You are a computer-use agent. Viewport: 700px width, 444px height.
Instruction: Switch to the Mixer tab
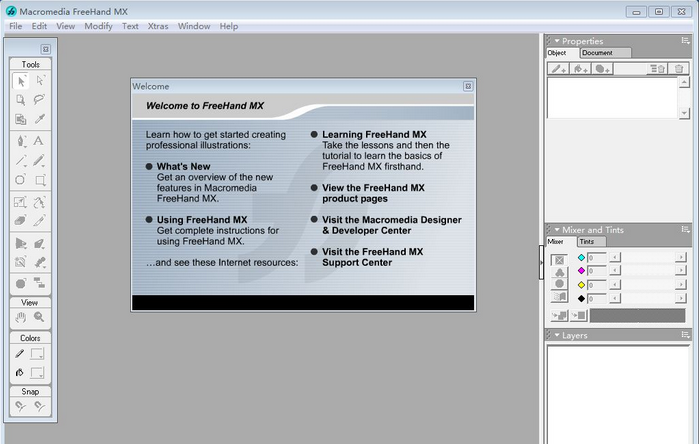click(560, 241)
